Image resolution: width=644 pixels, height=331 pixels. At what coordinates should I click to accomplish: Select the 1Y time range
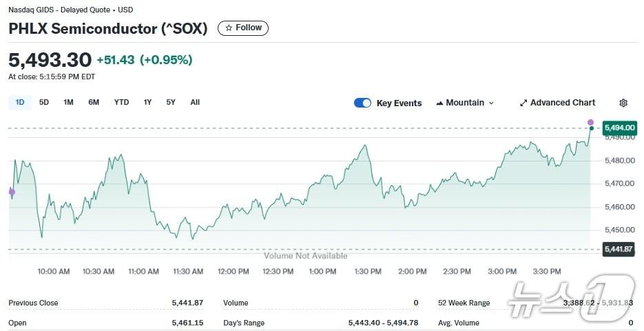[x=147, y=102]
